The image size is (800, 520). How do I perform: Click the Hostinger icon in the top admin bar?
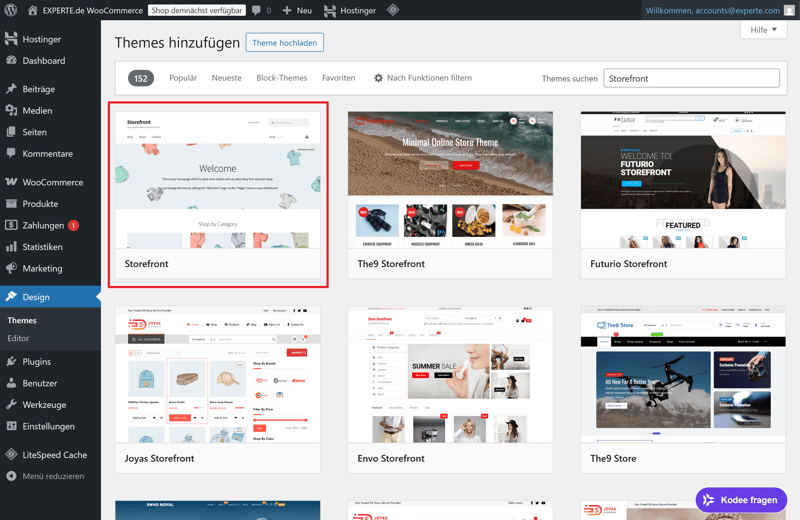point(330,10)
